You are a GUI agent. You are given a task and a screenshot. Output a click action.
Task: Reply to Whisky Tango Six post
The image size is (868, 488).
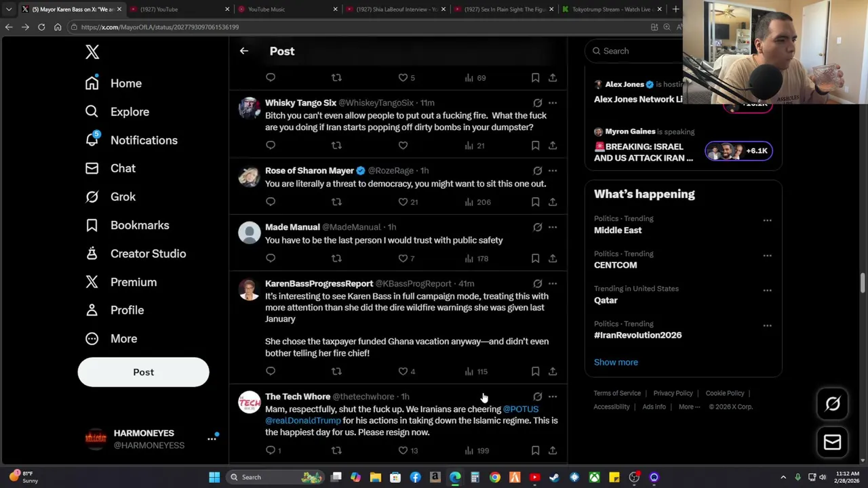[x=271, y=145]
